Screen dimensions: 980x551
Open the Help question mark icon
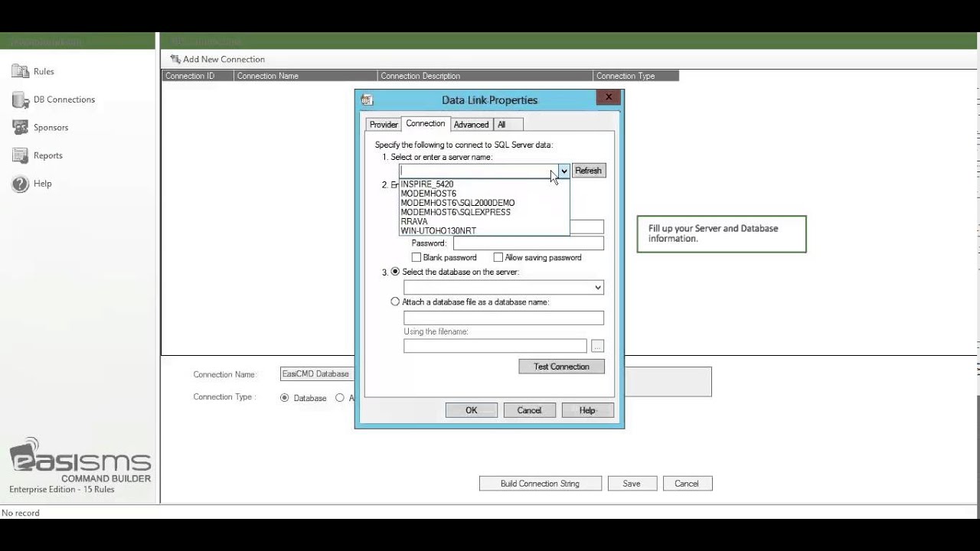[x=20, y=184]
